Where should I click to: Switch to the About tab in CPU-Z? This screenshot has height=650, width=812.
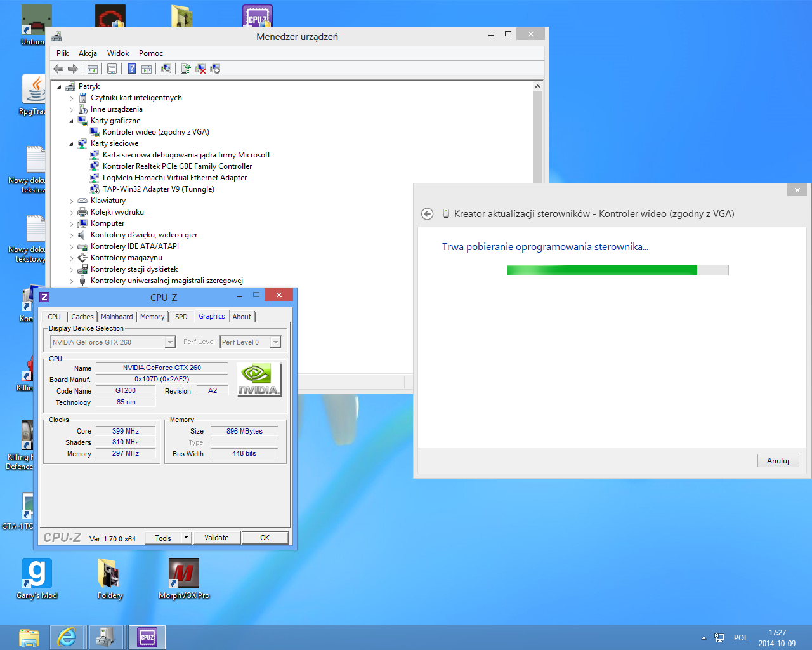point(242,317)
